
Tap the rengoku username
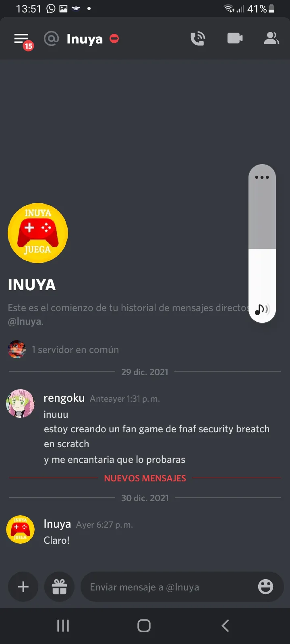[64, 398]
